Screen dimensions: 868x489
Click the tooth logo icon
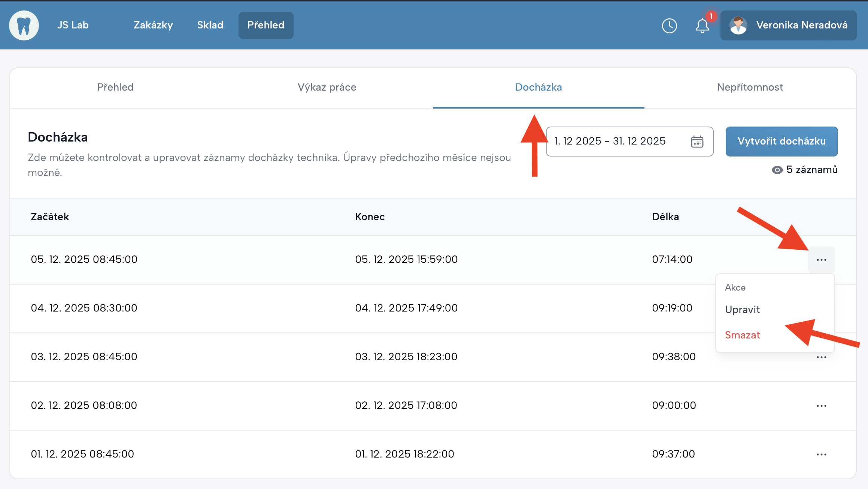click(24, 25)
